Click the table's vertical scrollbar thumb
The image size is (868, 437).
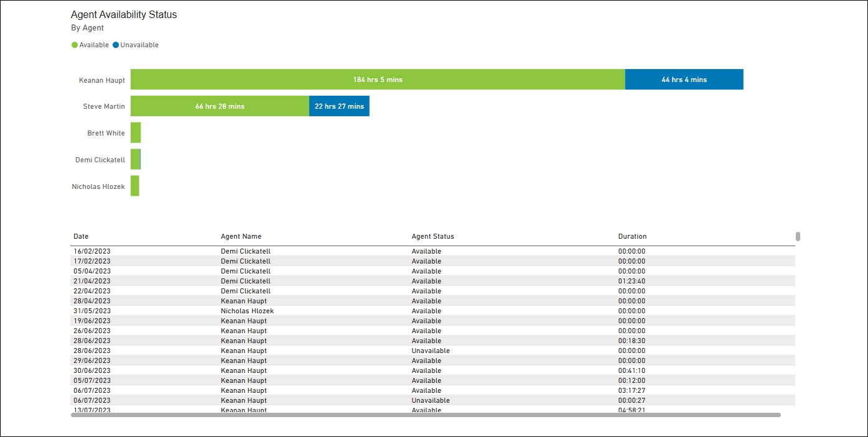click(x=798, y=236)
